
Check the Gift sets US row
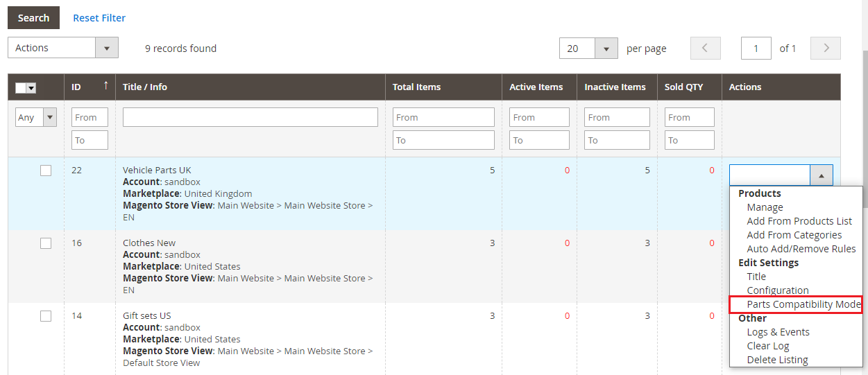(x=46, y=316)
